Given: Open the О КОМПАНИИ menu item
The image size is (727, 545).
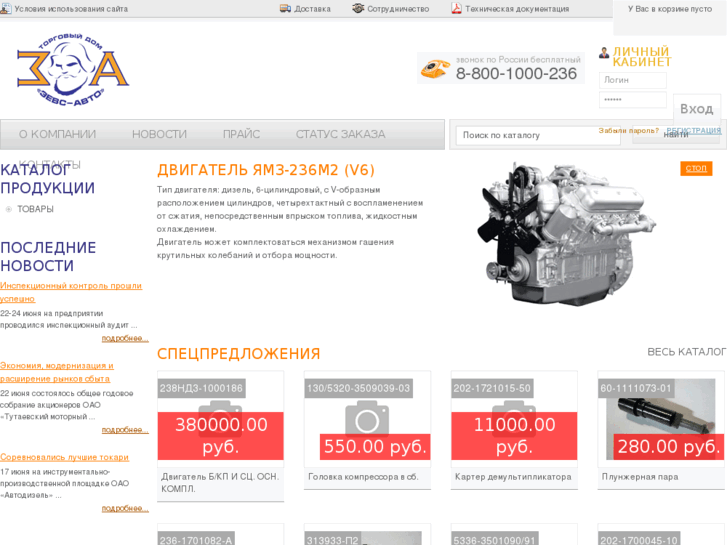Looking at the screenshot, I should pos(57,134).
